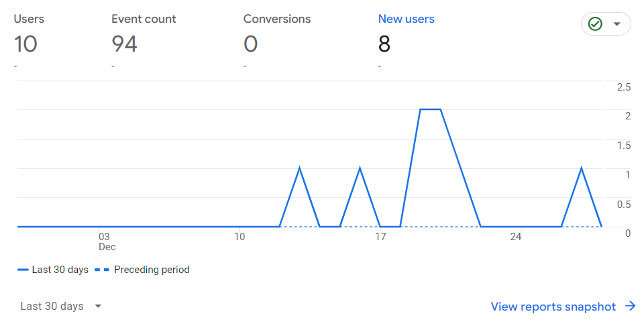The height and width of the screenshot is (322, 644).
Task: Click the Preceding period legend label
Action: 152,270
